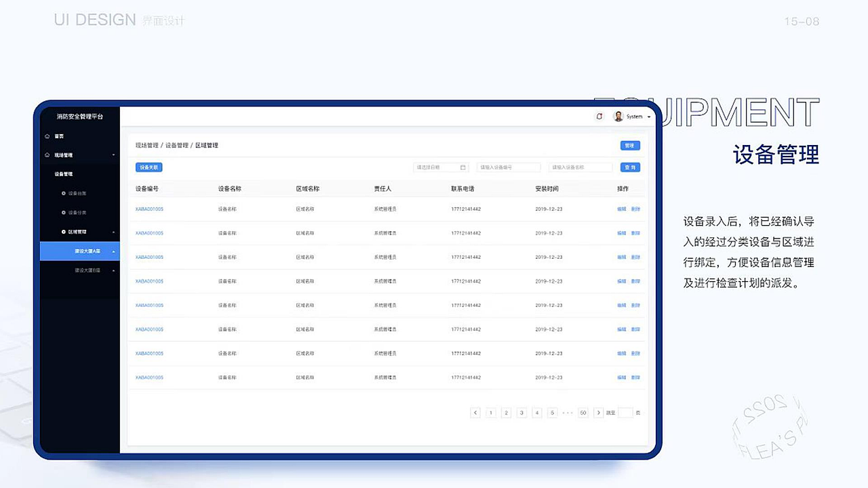This screenshot has width=868, height=488.
Task: Click 现场管理 in the breadcrumb
Action: pyautogui.click(x=146, y=145)
